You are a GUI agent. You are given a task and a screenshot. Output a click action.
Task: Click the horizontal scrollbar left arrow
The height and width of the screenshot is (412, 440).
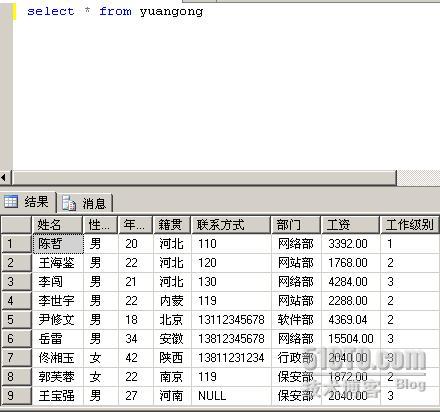[x=4, y=178]
